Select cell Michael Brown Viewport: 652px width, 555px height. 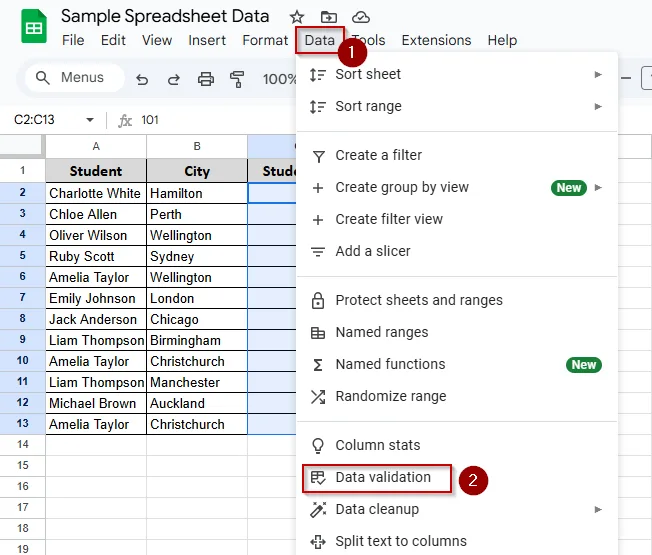[96, 403]
